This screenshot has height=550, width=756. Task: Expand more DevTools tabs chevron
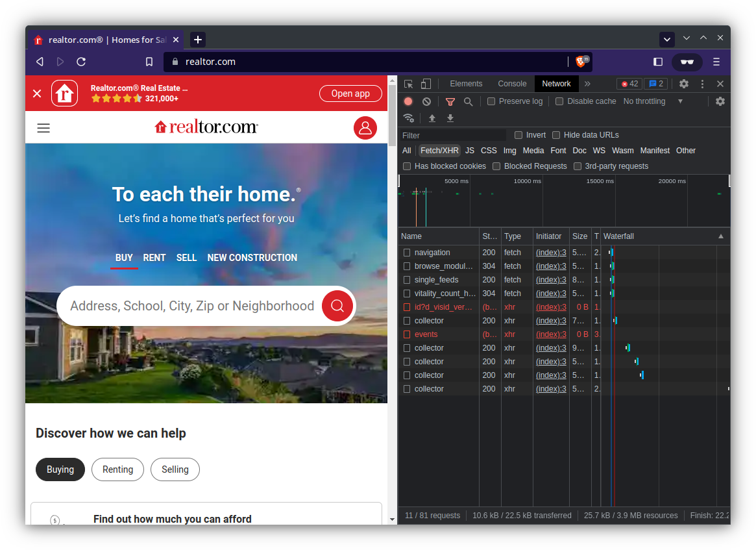coord(587,84)
